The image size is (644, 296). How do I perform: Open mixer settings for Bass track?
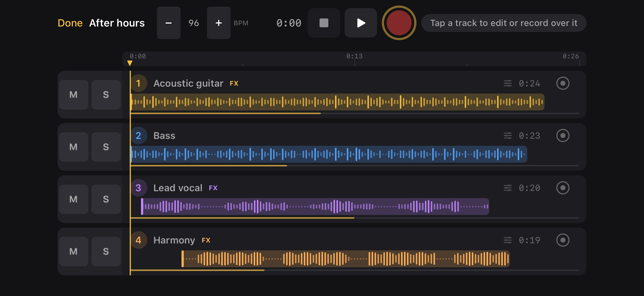tap(507, 136)
